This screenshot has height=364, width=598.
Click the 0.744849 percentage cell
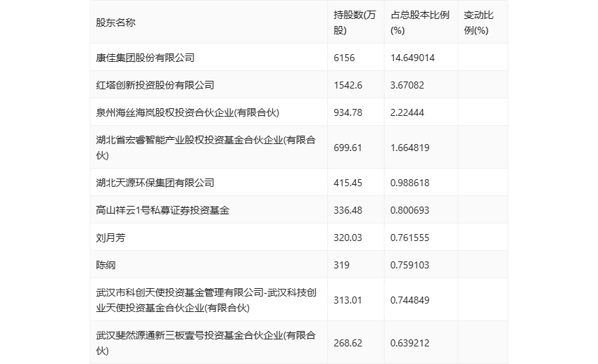coord(409,300)
